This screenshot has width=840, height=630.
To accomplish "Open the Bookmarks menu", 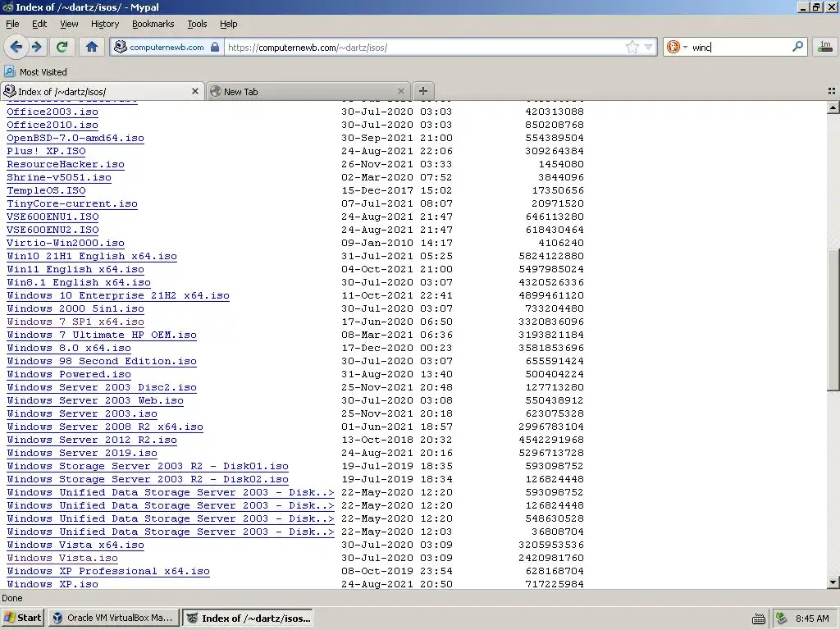I will [x=153, y=24].
